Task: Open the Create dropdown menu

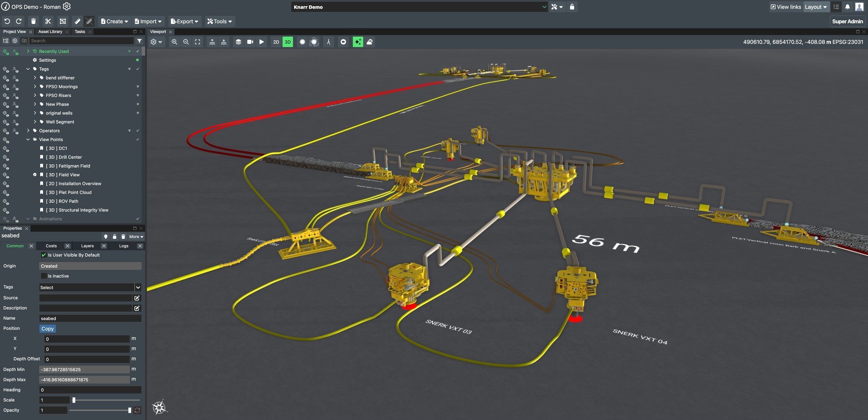Action: (x=114, y=21)
